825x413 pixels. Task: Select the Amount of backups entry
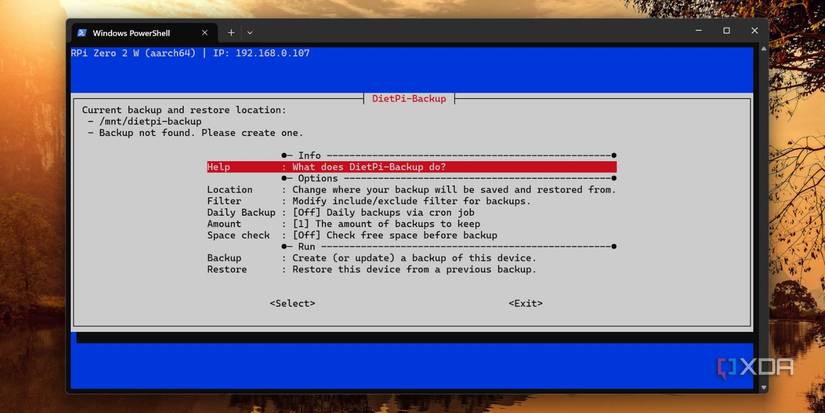344,224
